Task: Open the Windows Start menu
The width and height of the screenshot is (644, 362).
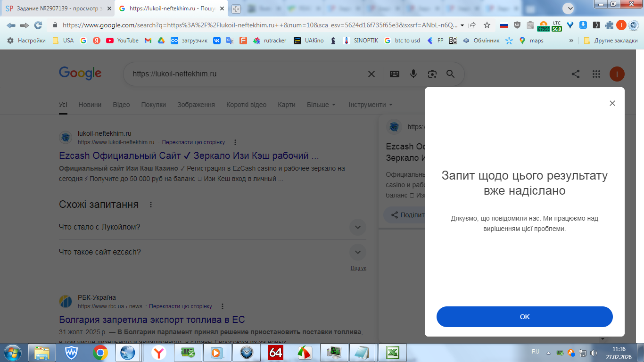Action: 12,352
